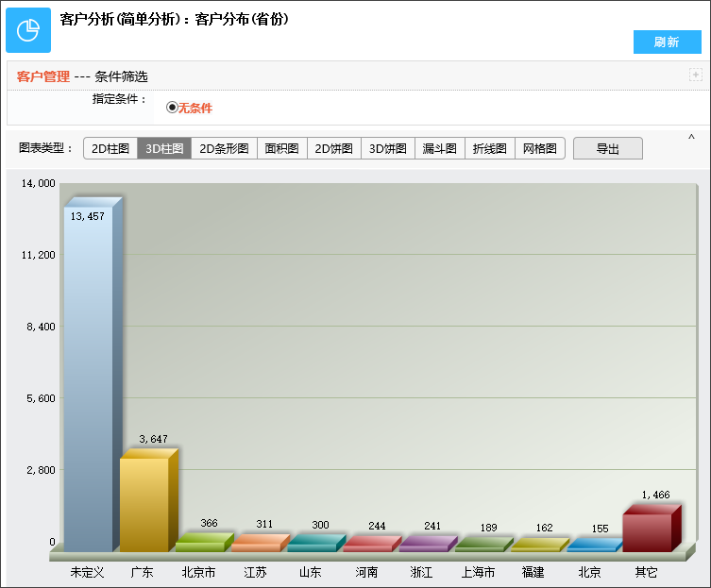
Task: Click the 刷新 refresh button
Action: [x=667, y=42]
